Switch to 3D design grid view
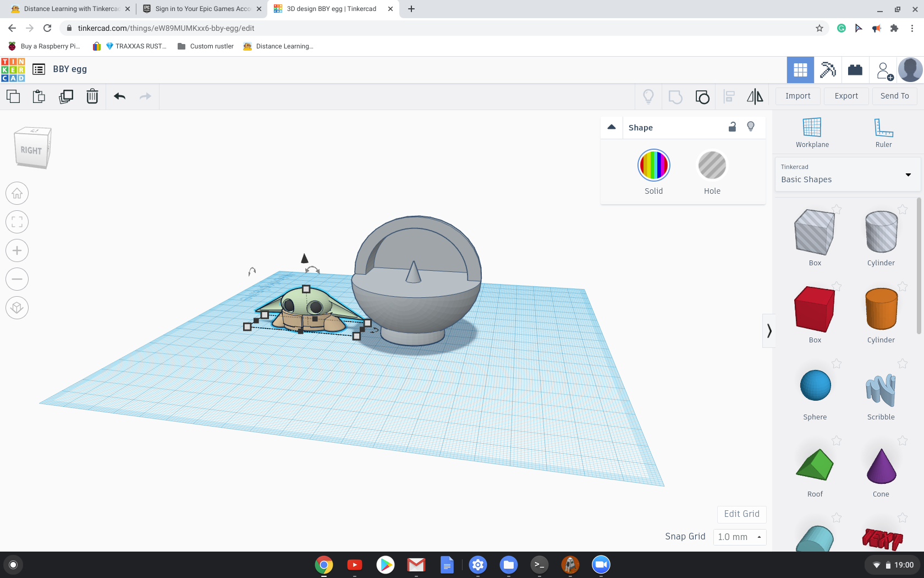Image resolution: width=924 pixels, height=578 pixels. 800,70
